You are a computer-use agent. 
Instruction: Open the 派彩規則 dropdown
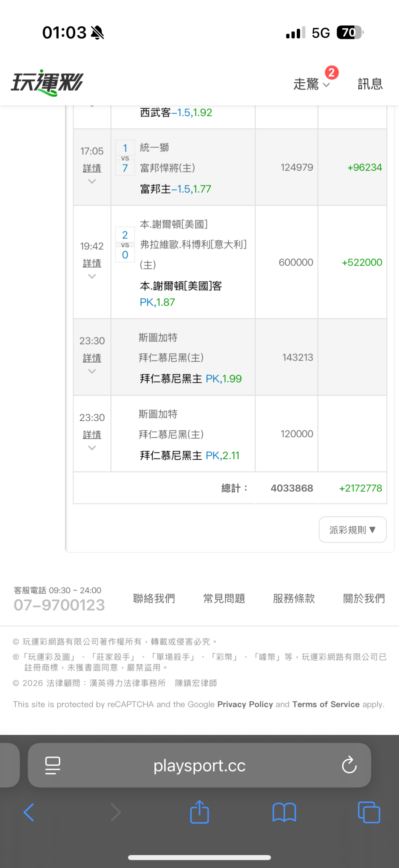click(x=352, y=530)
